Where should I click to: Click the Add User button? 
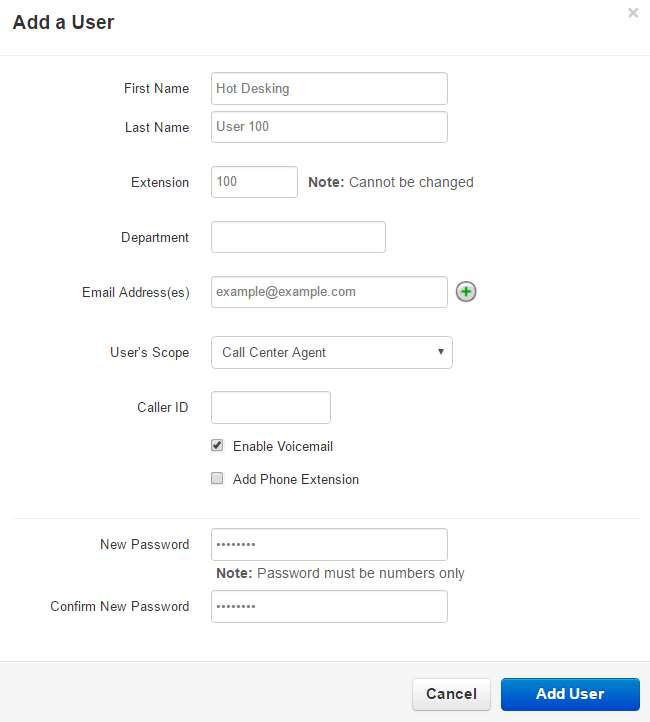click(569, 694)
